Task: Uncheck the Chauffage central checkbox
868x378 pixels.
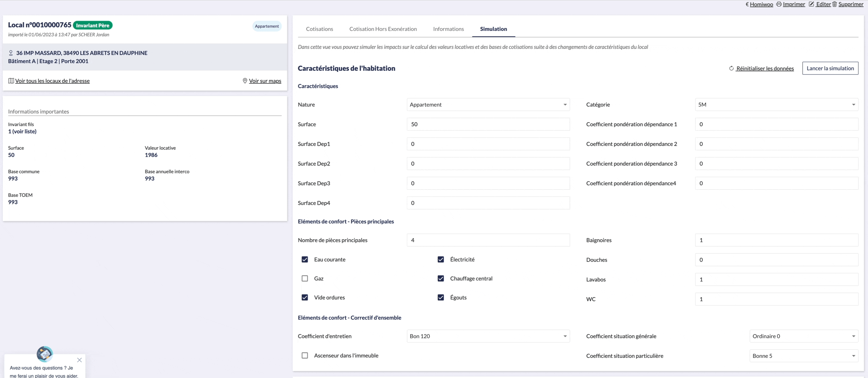Action: (440, 279)
